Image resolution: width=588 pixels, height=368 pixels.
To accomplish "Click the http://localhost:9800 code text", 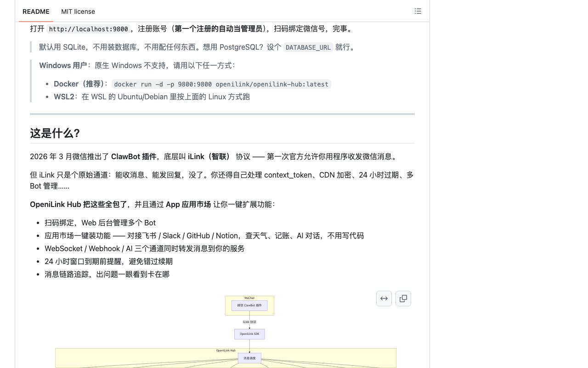I will [89, 29].
